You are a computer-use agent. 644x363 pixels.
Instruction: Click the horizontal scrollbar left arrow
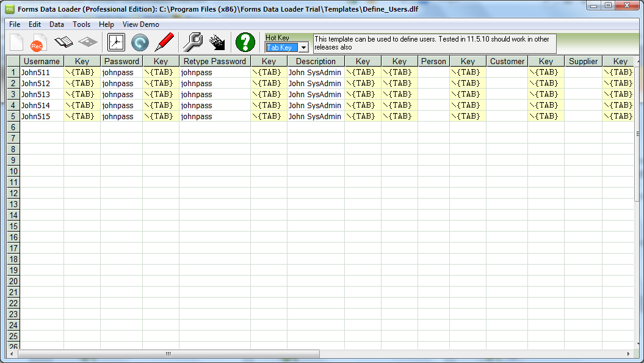pyautogui.click(x=12, y=354)
